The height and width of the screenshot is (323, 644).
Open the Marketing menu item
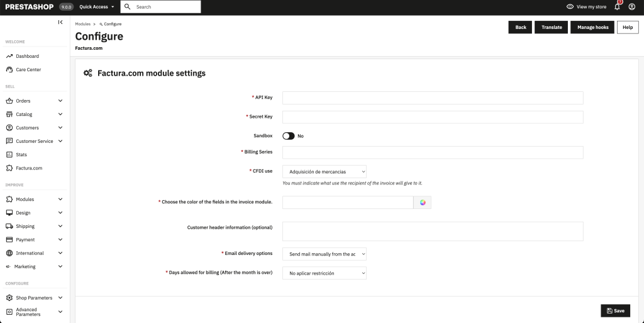[25, 267]
